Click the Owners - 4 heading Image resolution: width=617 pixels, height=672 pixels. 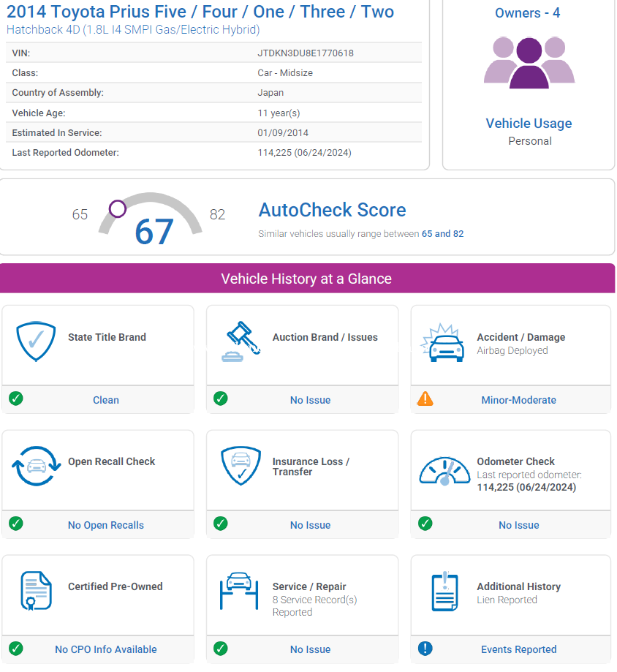[x=528, y=13]
